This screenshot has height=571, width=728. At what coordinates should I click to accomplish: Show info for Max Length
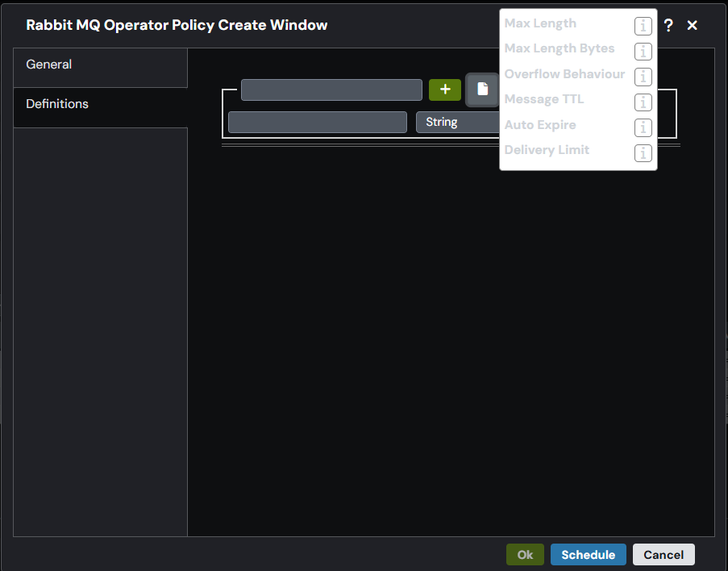point(643,26)
